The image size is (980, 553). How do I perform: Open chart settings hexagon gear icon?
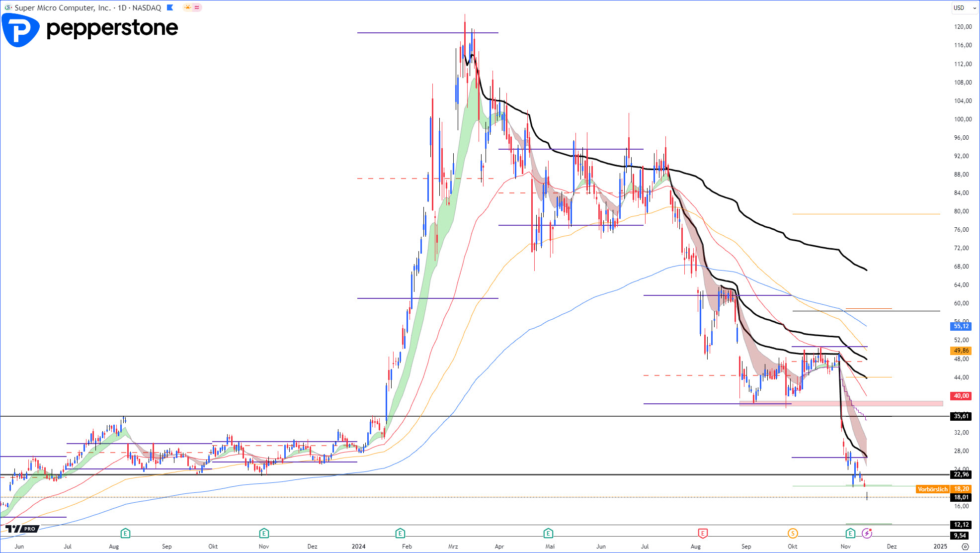[x=965, y=546]
